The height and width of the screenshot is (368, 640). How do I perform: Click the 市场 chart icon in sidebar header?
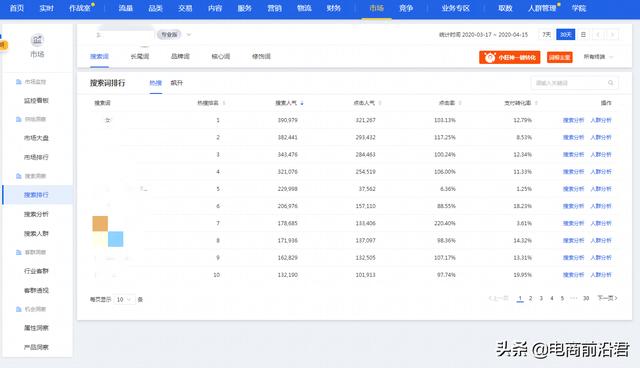pos(37,40)
